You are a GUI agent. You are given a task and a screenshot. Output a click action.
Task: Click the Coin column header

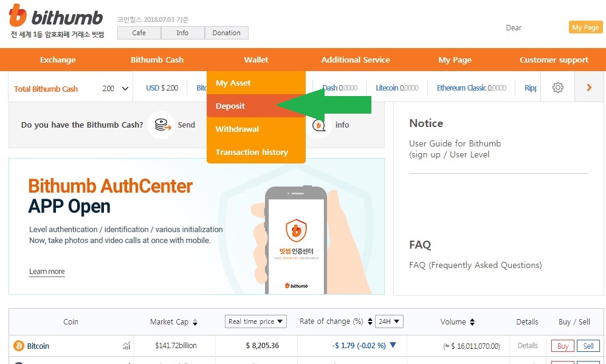71,321
